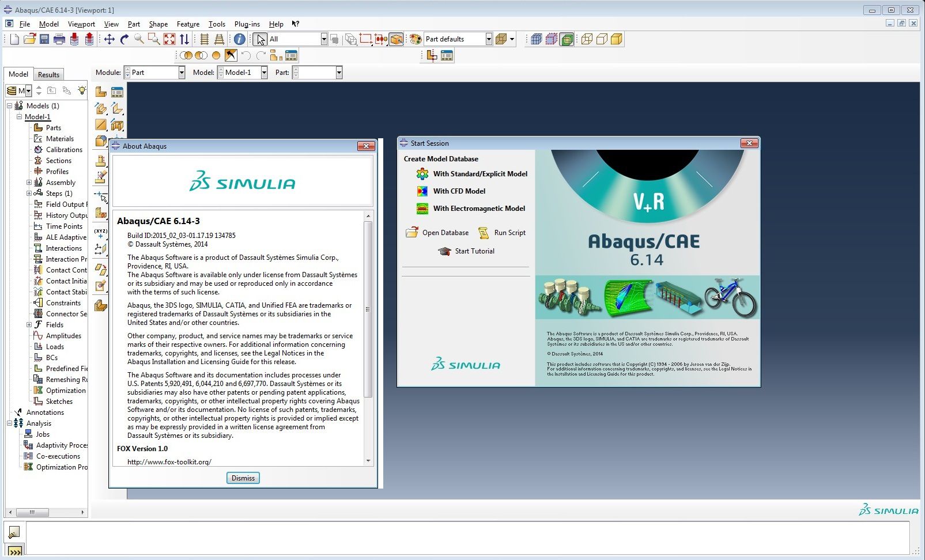Image resolution: width=925 pixels, height=560 pixels.
Task: Switch to the Results tab
Action: (48, 74)
